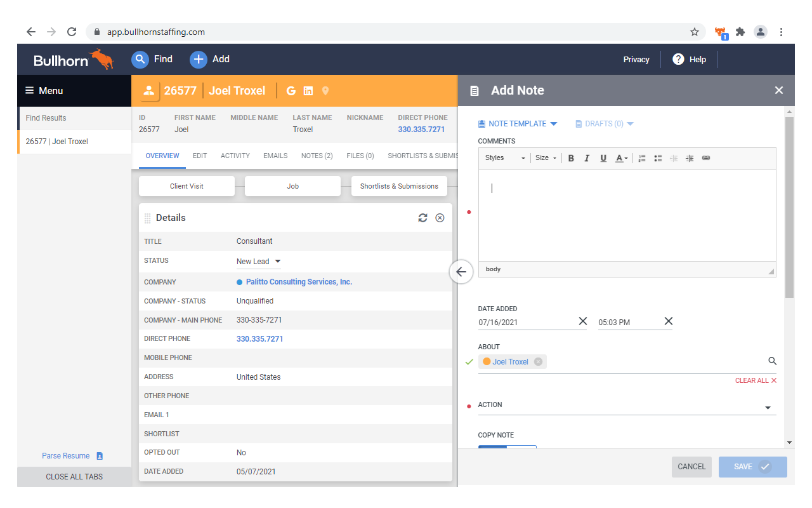Open the Help question mark icon

(x=678, y=59)
